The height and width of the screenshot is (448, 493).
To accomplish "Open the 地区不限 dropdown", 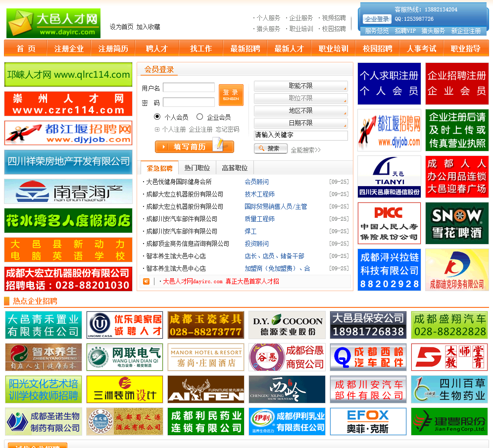I will (301, 111).
